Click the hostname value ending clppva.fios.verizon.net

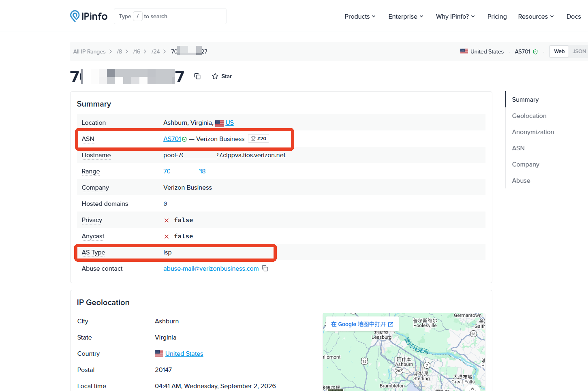coord(224,155)
